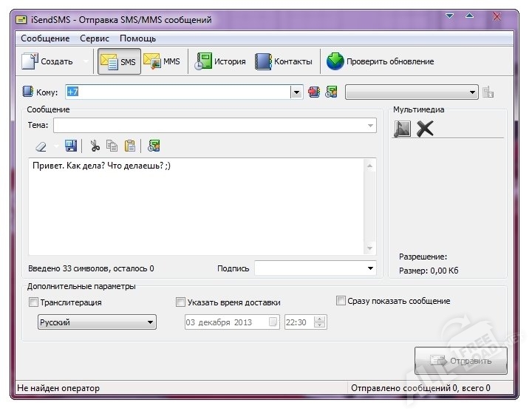The image size is (532, 414).
Task: Check Указать время доставки option
Action: point(181,302)
